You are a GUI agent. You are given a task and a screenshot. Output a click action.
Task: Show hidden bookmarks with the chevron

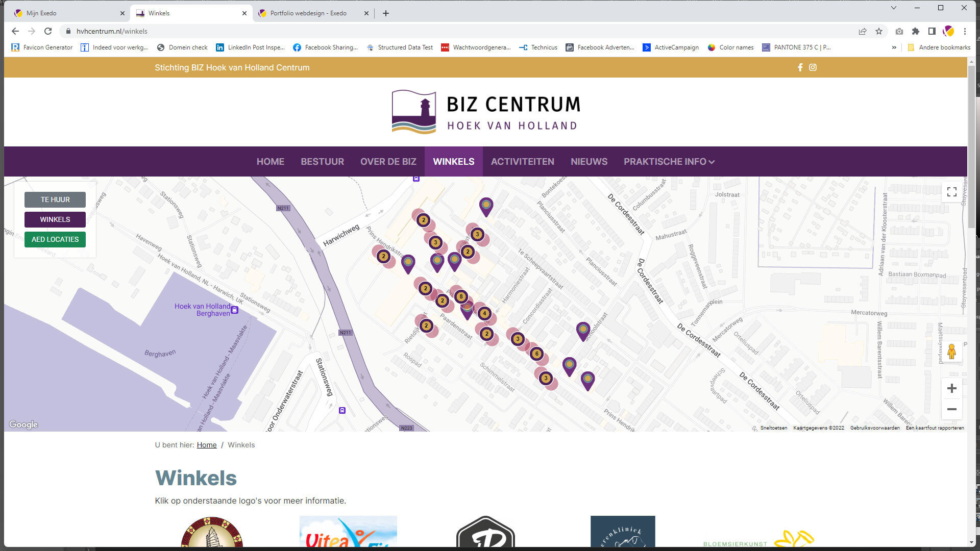[894, 47]
